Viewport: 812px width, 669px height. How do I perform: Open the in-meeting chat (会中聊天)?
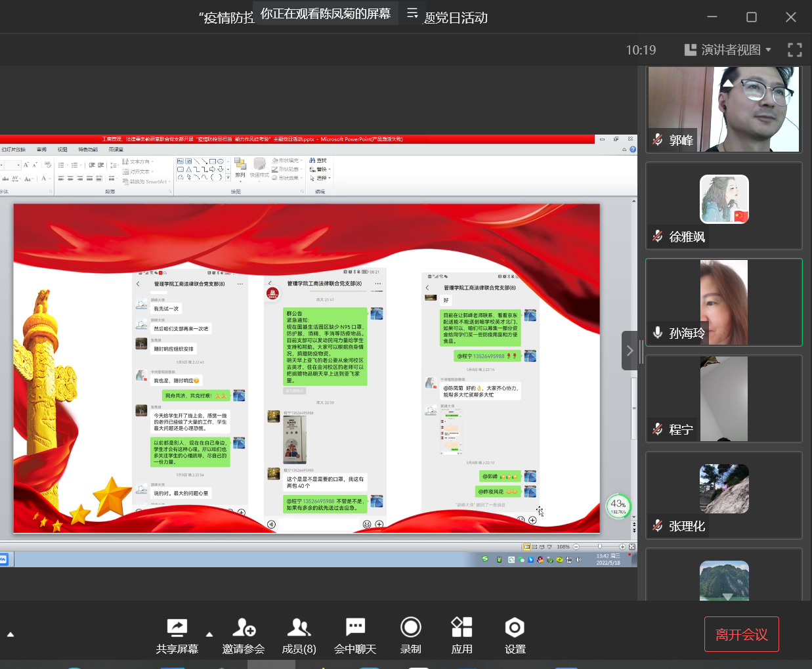click(355, 628)
